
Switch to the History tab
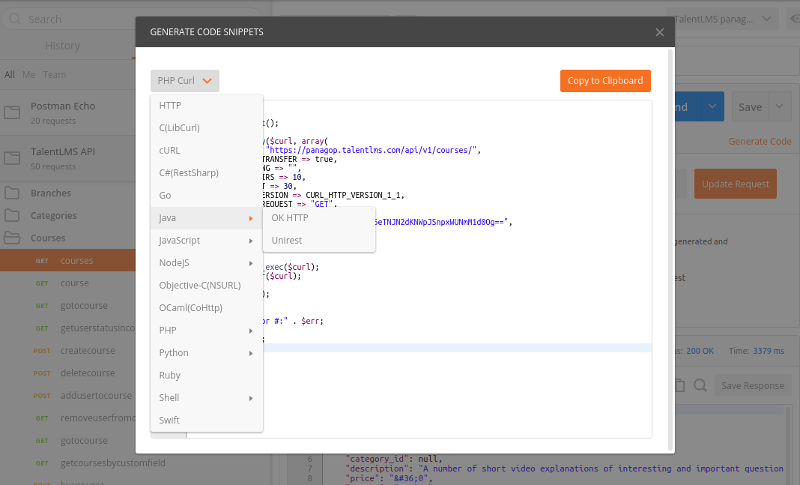[62, 46]
